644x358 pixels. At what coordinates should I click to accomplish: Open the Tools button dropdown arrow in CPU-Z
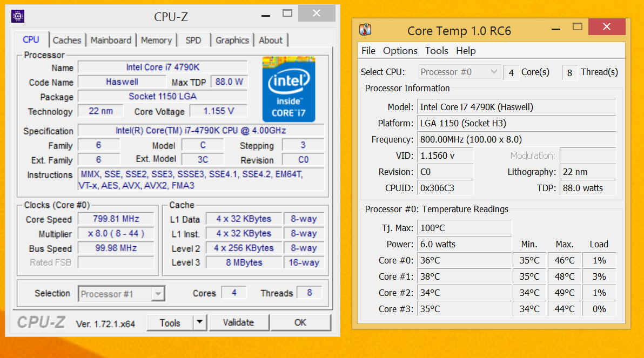(x=199, y=322)
